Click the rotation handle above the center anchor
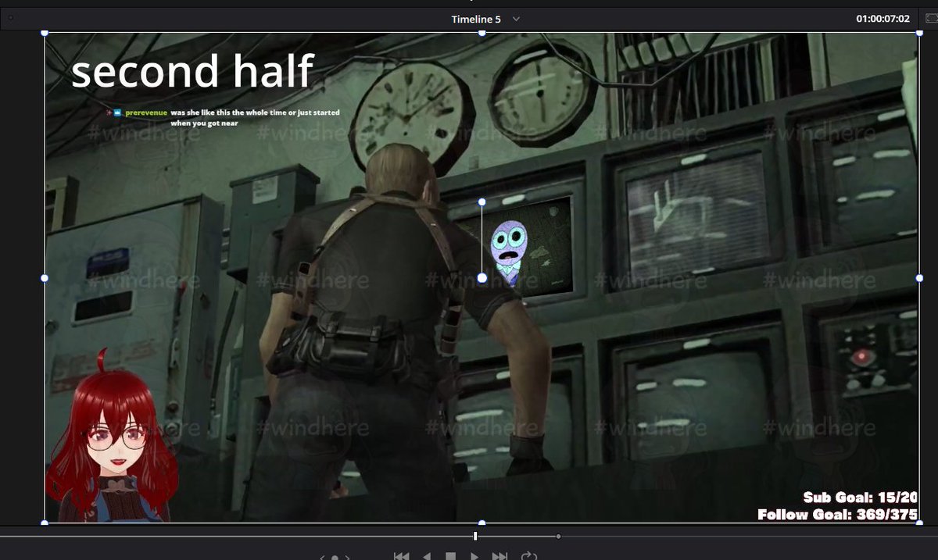This screenshot has width=938, height=560. [482, 202]
